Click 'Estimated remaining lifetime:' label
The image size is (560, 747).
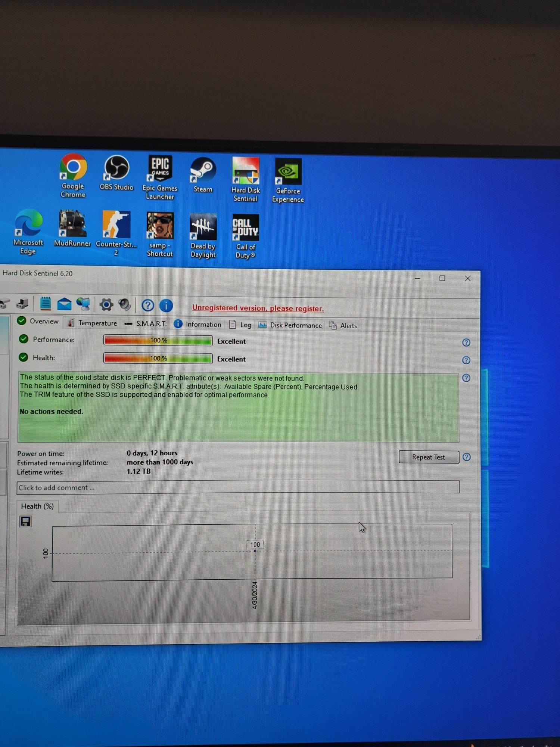click(x=62, y=463)
